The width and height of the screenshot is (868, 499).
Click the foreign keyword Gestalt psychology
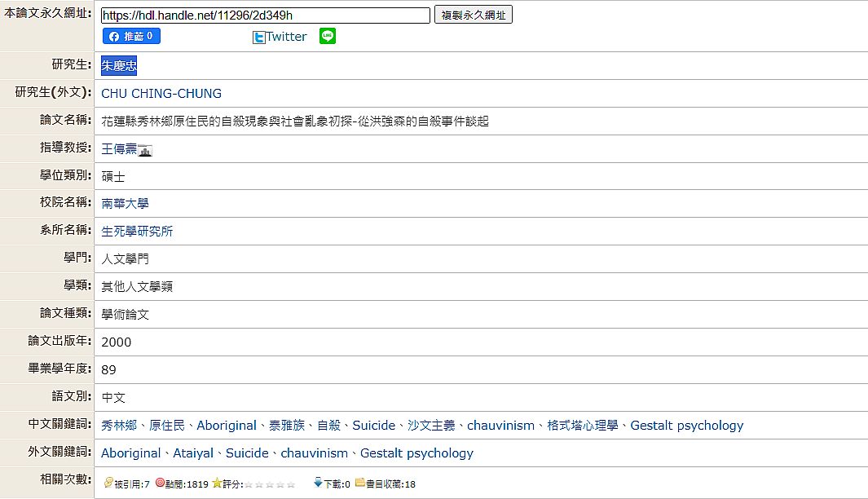[x=416, y=453]
